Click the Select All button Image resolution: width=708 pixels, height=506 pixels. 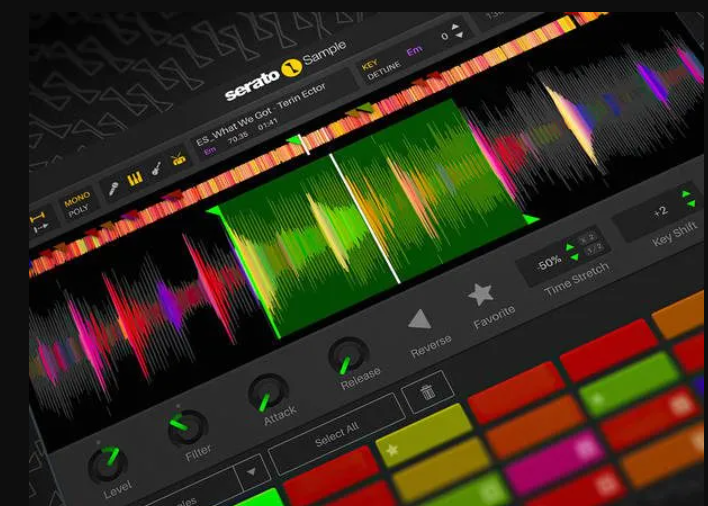point(336,434)
